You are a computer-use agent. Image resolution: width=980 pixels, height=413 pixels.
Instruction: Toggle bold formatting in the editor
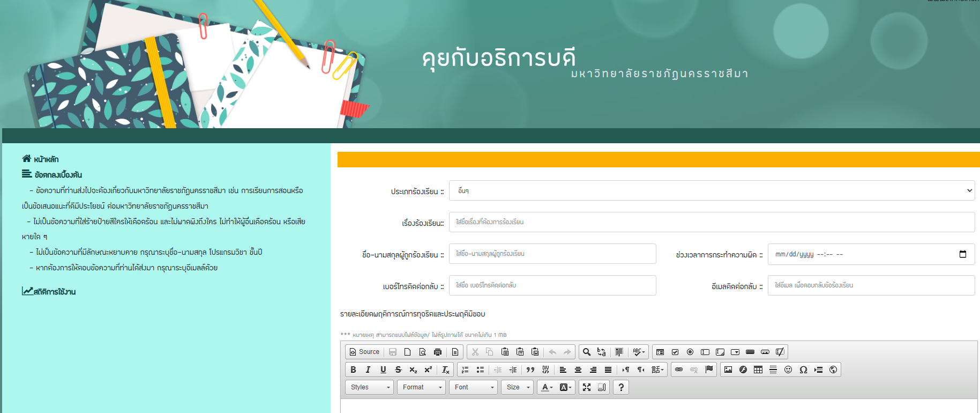(x=353, y=370)
